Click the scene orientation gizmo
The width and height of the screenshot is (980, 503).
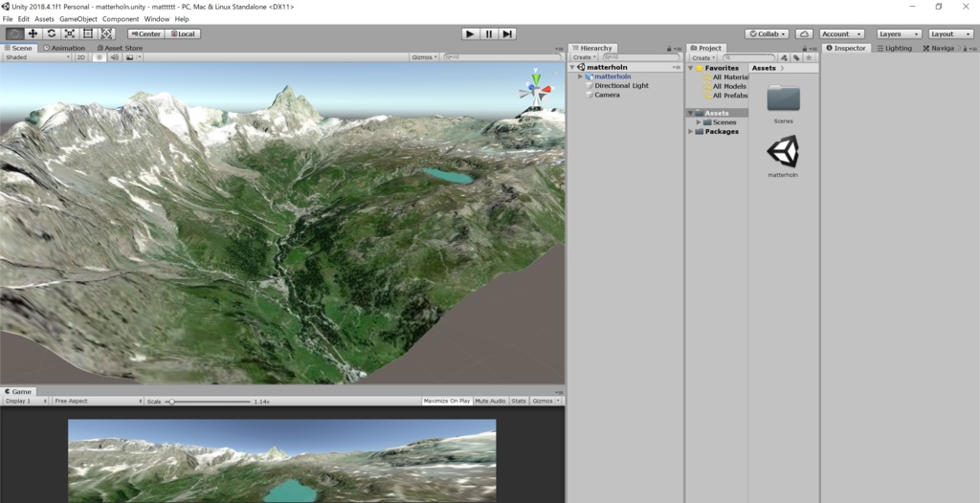pos(535,90)
